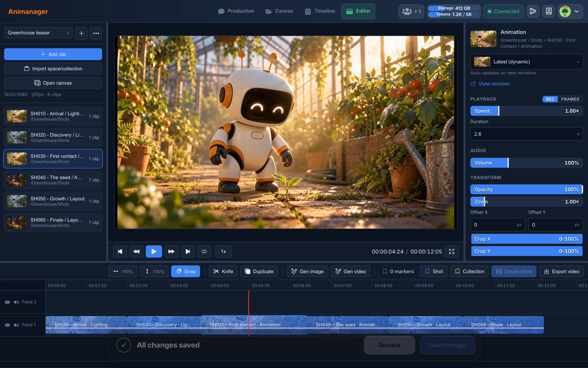Viewport: 588px width, 368px height.
Task: Start playback with the play button
Action: [154, 251]
